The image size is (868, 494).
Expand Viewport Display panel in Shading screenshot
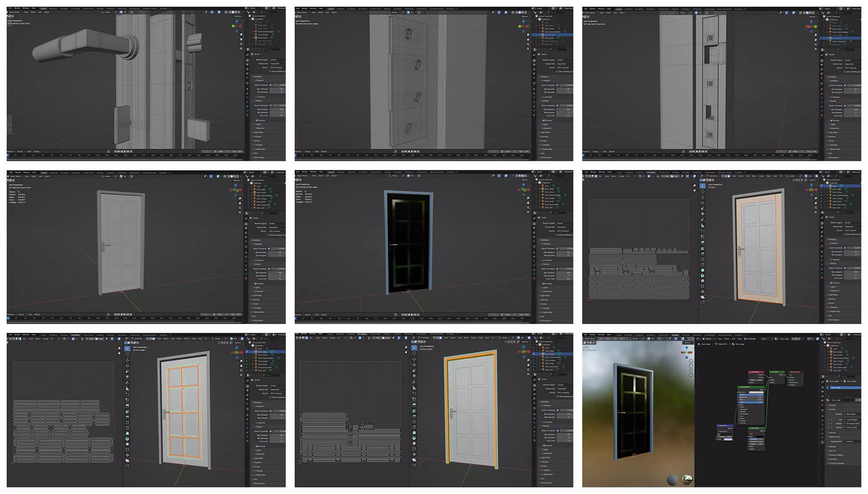pos(836,455)
